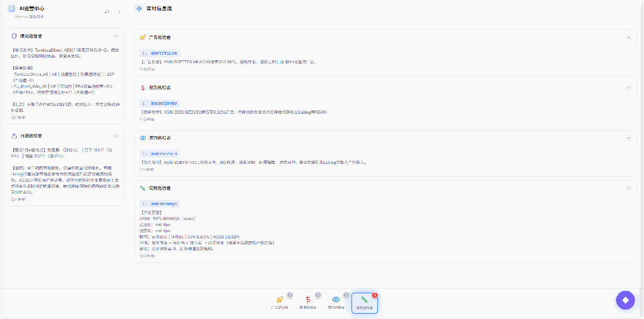Switch to the dollar-sign tab in bottom bar
The height and width of the screenshot is (319, 644).
tap(307, 302)
